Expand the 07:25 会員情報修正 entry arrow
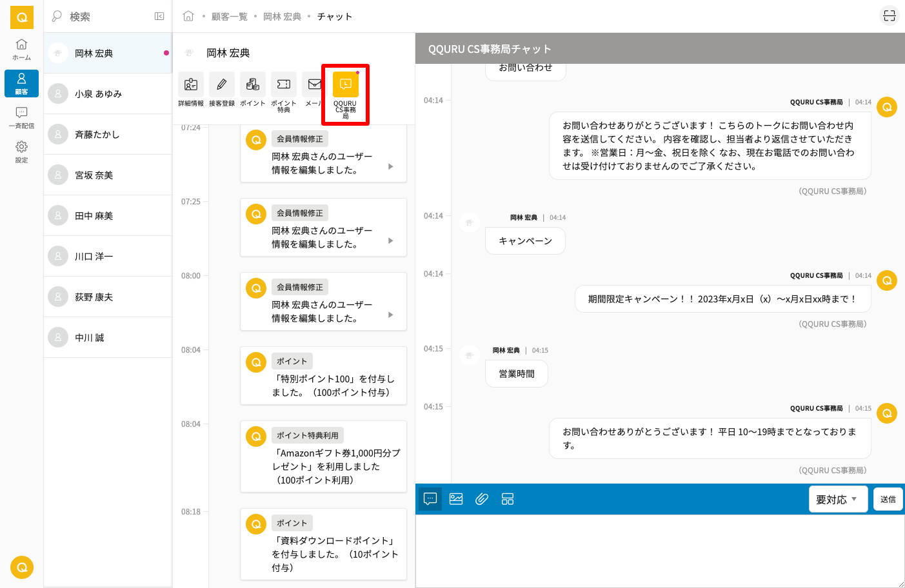The width and height of the screenshot is (905, 588). pyautogui.click(x=390, y=240)
